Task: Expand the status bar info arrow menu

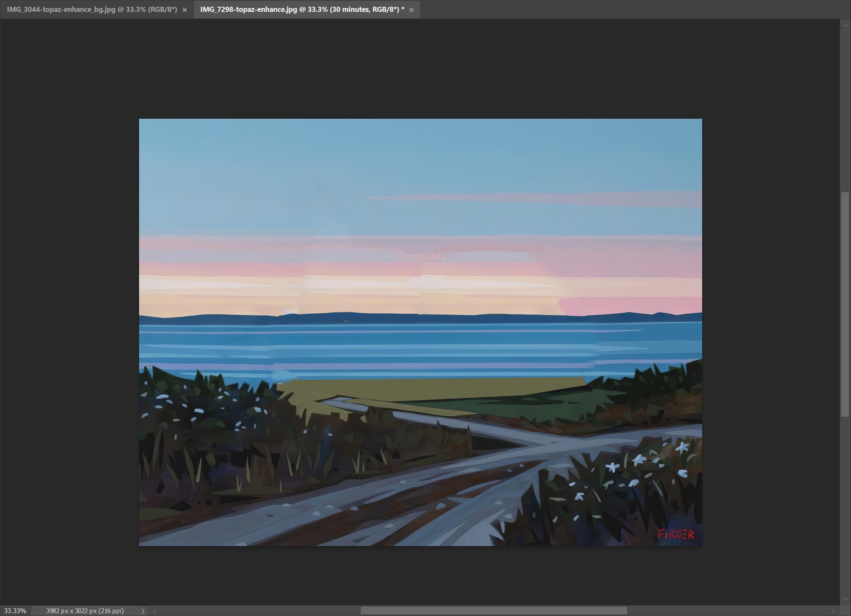Action: tap(143, 611)
